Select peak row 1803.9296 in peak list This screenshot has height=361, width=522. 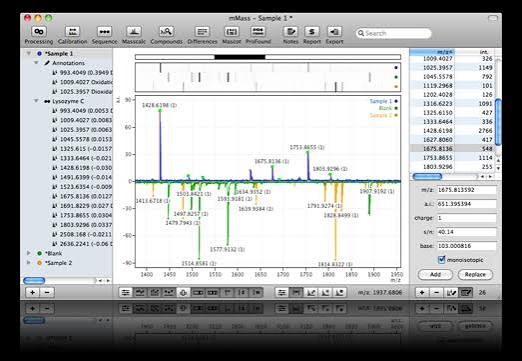(452, 166)
